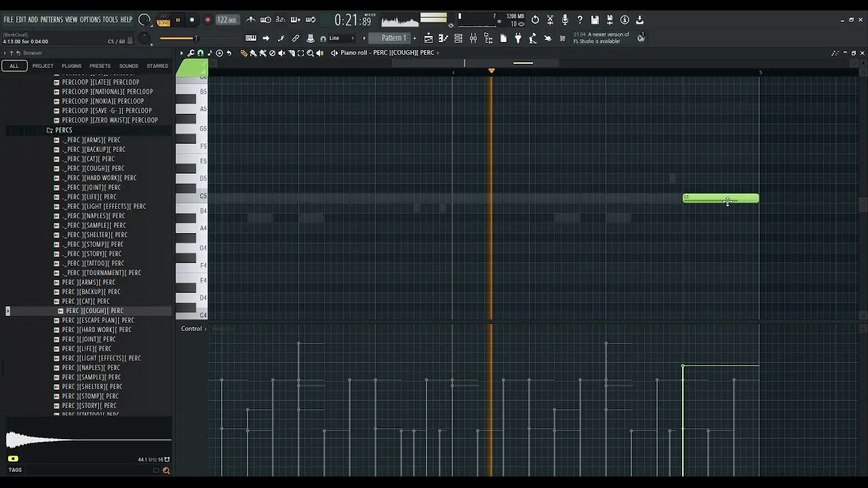868x488 pixels.
Task: Open the plugin picker plug icon
Action: (518, 39)
